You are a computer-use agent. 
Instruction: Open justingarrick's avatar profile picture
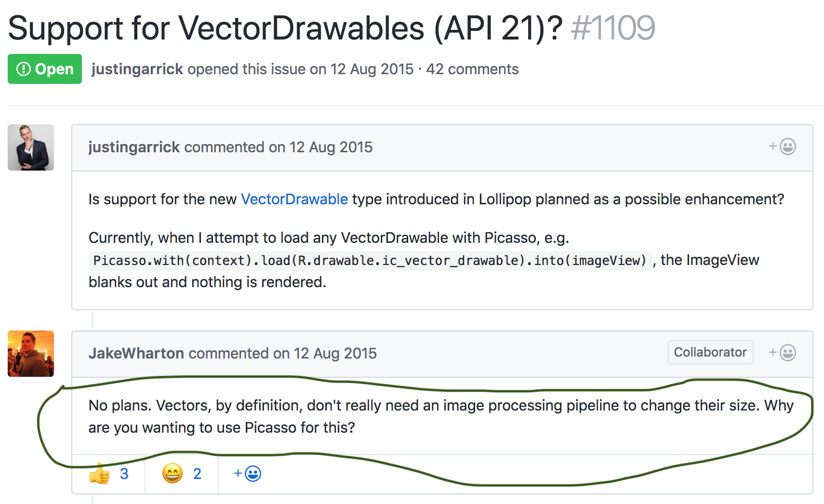pos(31,147)
